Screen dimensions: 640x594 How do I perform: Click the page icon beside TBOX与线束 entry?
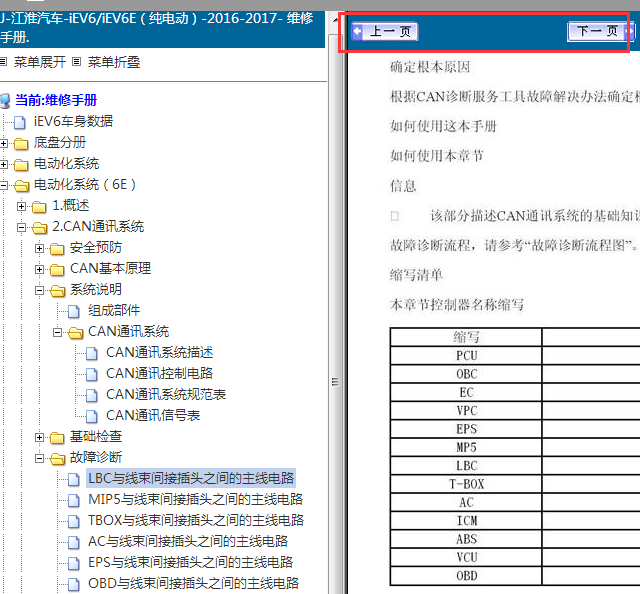click(73, 521)
